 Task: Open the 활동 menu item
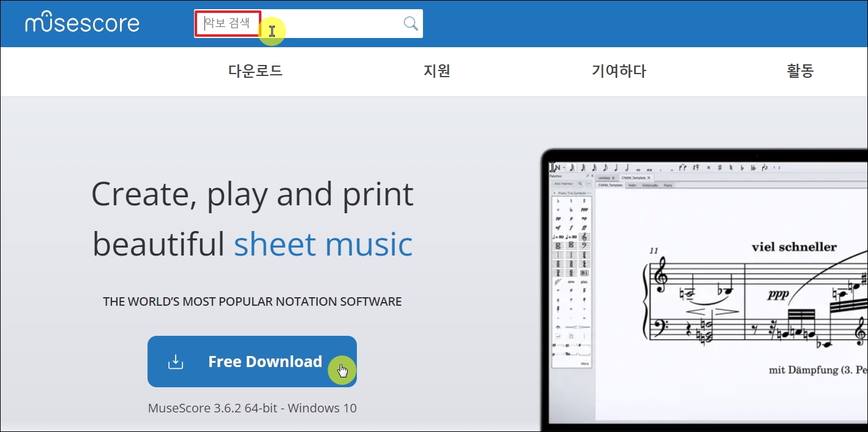click(x=800, y=71)
